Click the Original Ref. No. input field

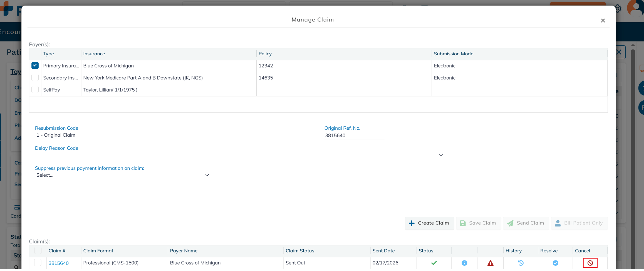(354, 135)
